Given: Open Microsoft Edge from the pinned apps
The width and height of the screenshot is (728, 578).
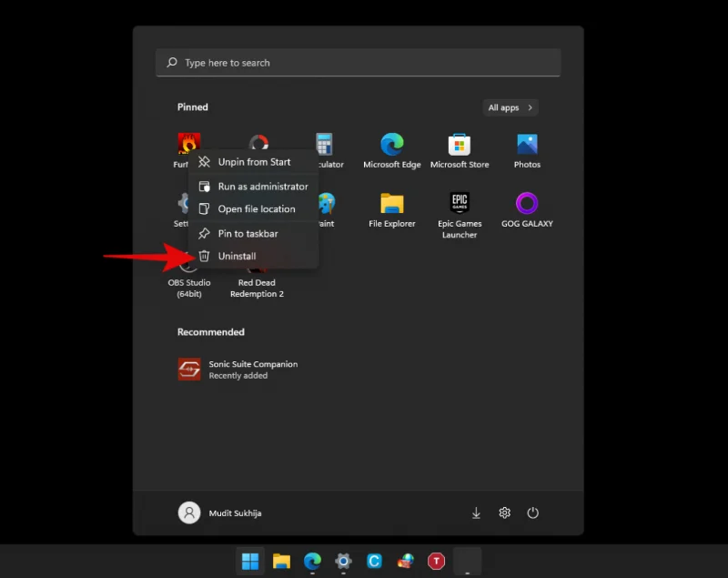Looking at the screenshot, I should click(391, 148).
